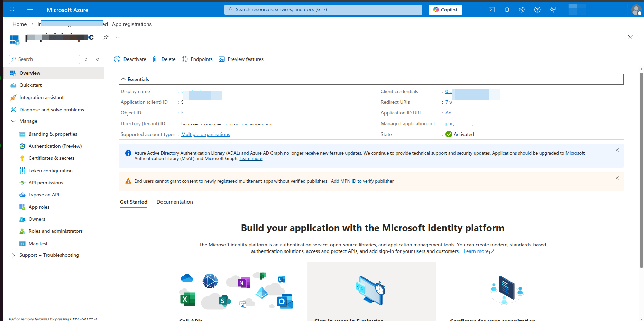Screen dimensions: 644x321
Task: Click Add MPN ID to verify publisher
Action: [x=362, y=181]
